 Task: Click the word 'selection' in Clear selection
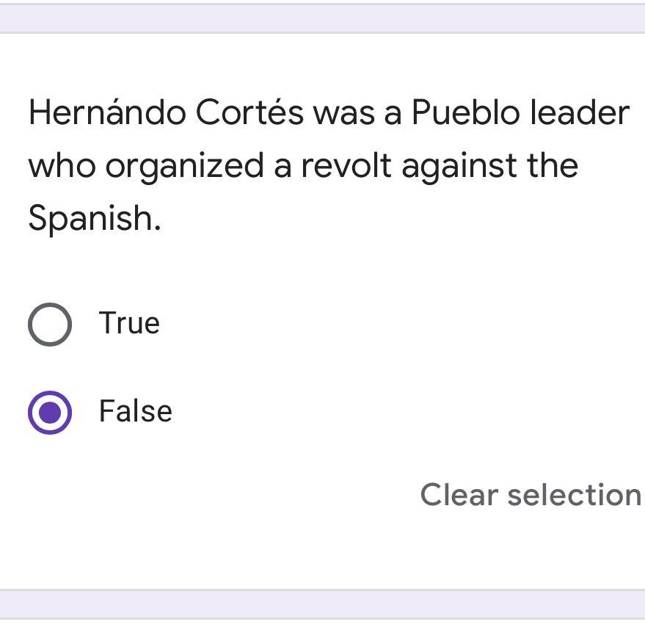[x=574, y=495]
